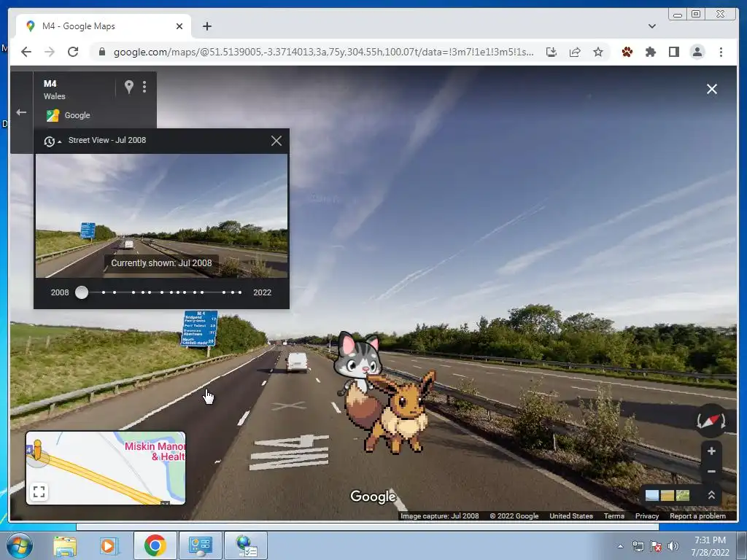This screenshot has width=747, height=560.
Task: Click the historical Street View thumbnail
Action: [161, 216]
